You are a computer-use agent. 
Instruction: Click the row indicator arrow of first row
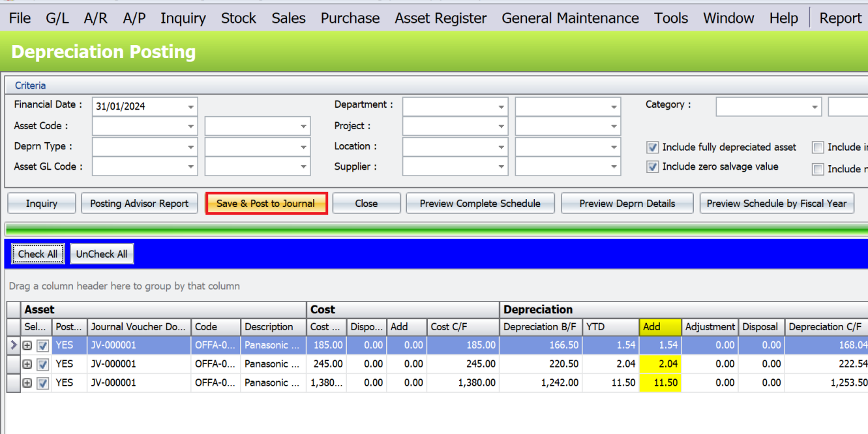click(14, 345)
